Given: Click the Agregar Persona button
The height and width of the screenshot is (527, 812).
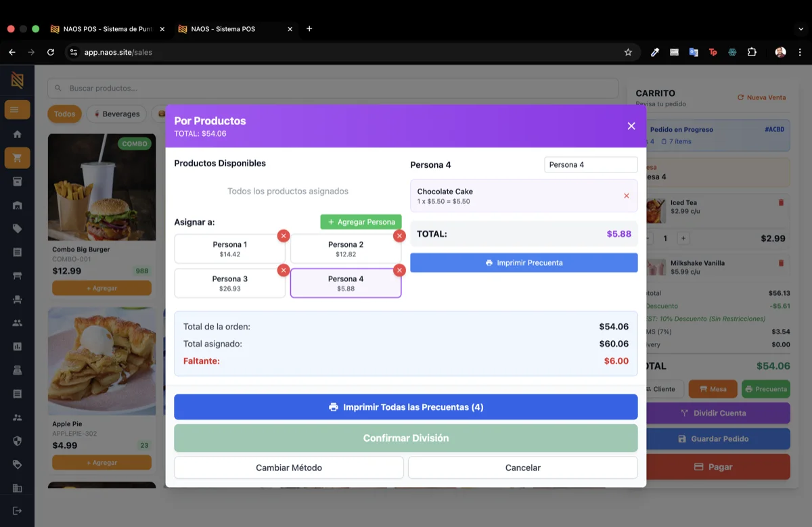Looking at the screenshot, I should click(361, 222).
